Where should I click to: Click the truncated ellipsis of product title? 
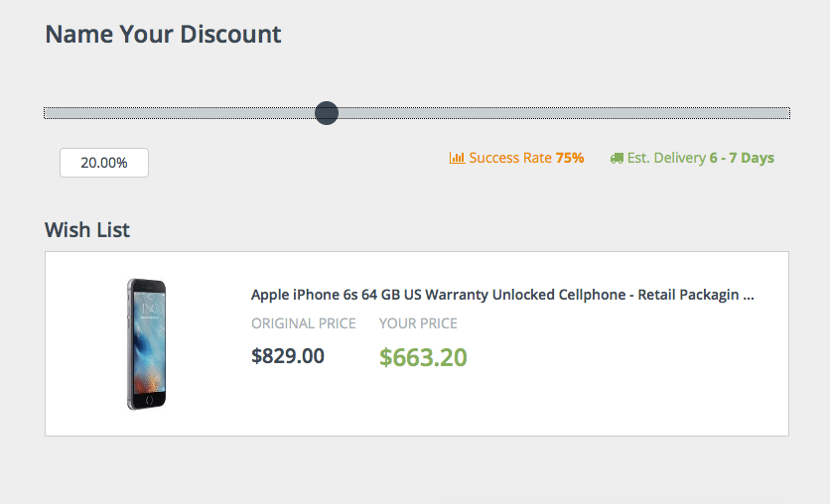pyautogui.click(x=748, y=295)
